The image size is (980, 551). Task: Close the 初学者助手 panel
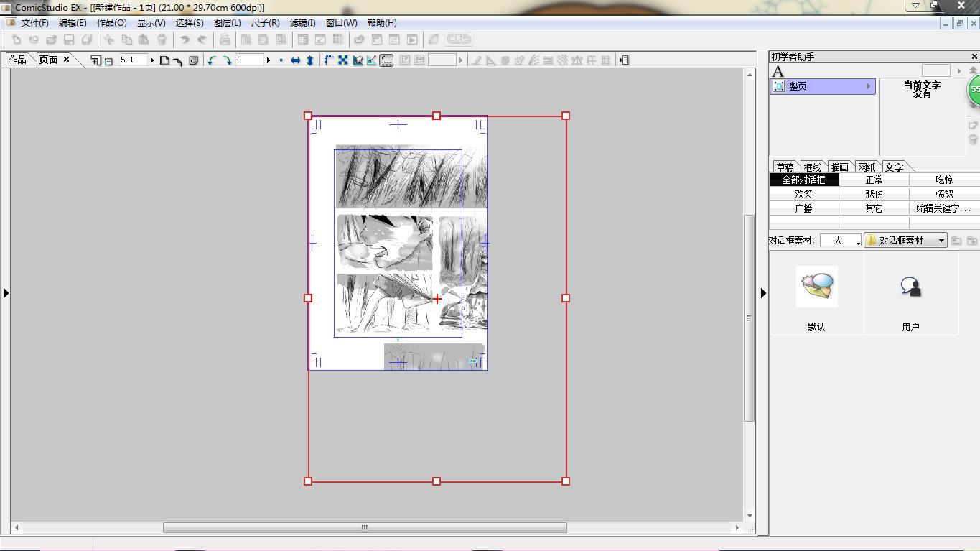[x=974, y=57]
